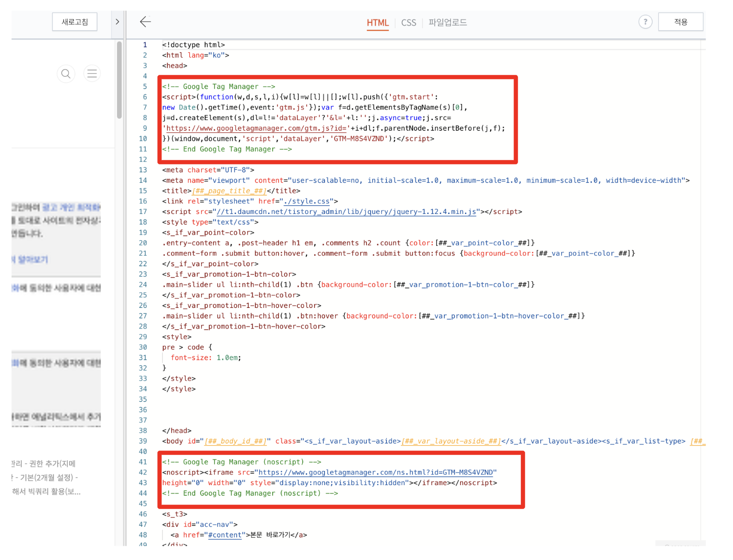The width and height of the screenshot is (733, 560).
Task: Click the #content href on line 48
Action: click(x=225, y=535)
